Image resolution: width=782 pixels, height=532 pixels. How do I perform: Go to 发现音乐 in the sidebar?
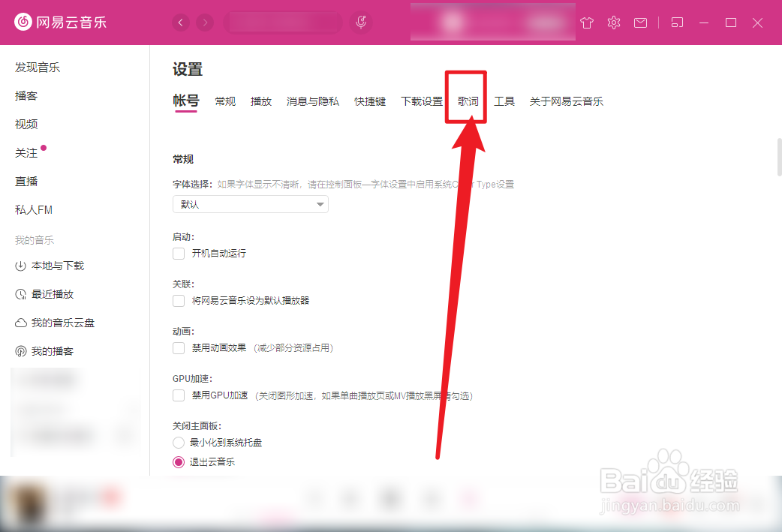coord(38,68)
